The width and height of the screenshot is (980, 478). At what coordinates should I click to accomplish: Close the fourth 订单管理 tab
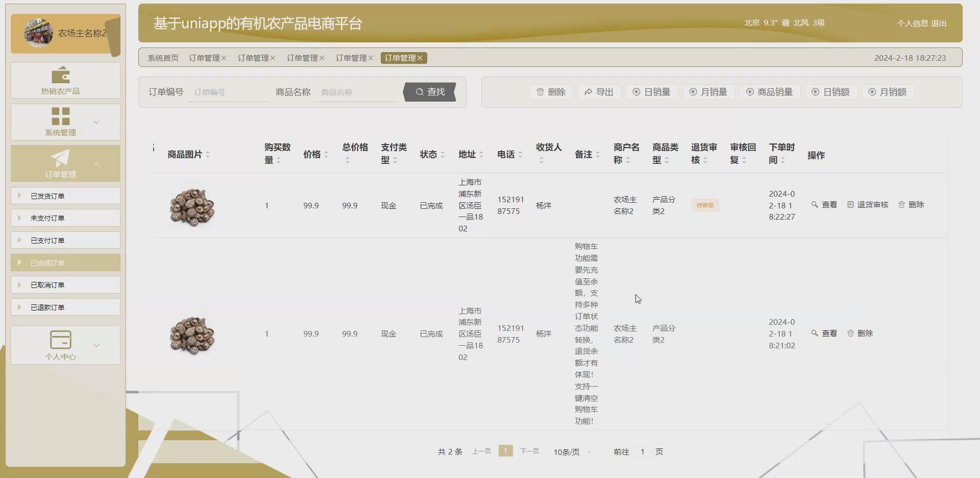pos(371,58)
